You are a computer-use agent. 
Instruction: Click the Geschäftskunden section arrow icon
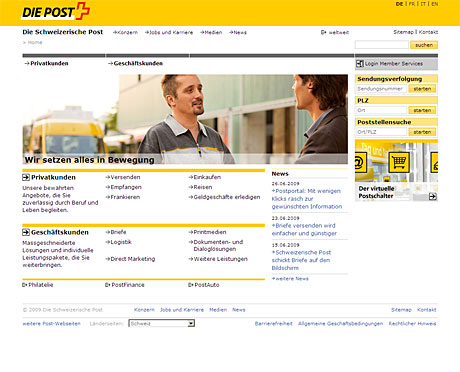click(x=26, y=232)
